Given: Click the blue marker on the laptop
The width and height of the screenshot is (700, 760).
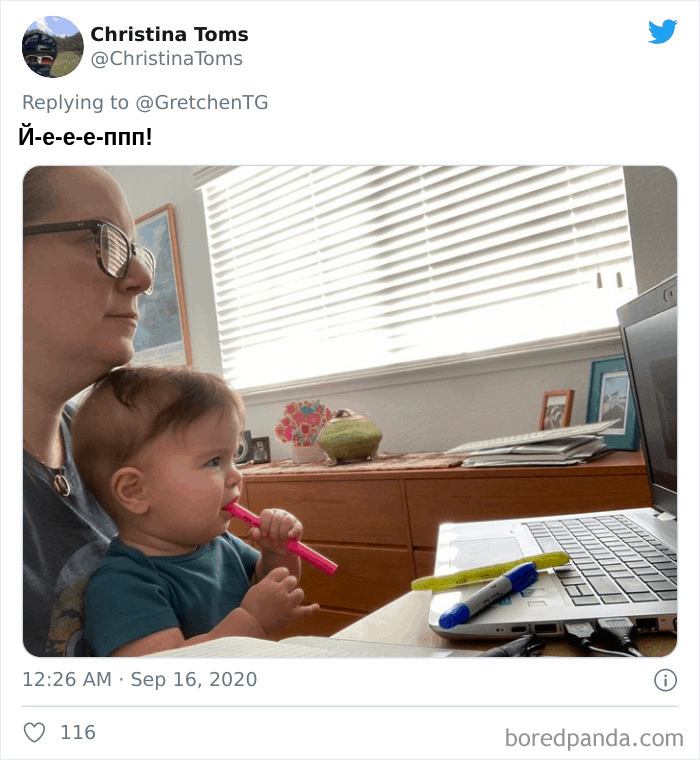Looking at the screenshot, I should coord(488,595).
